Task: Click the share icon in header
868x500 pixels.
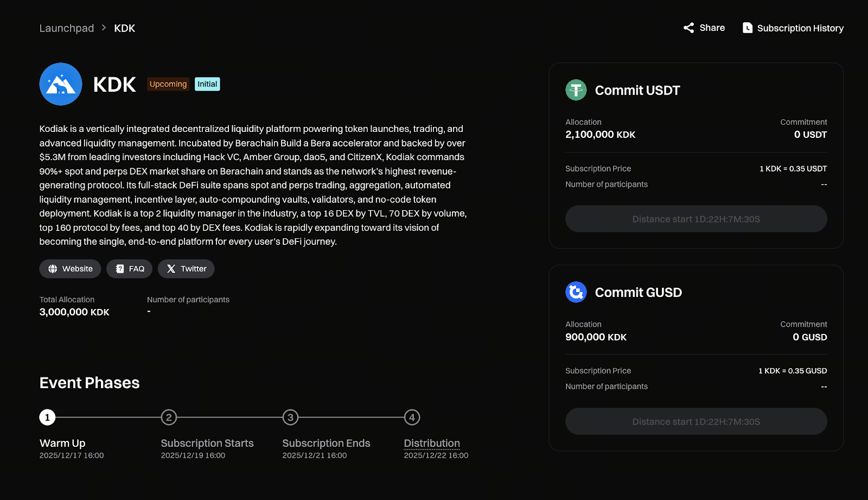Action: point(688,28)
